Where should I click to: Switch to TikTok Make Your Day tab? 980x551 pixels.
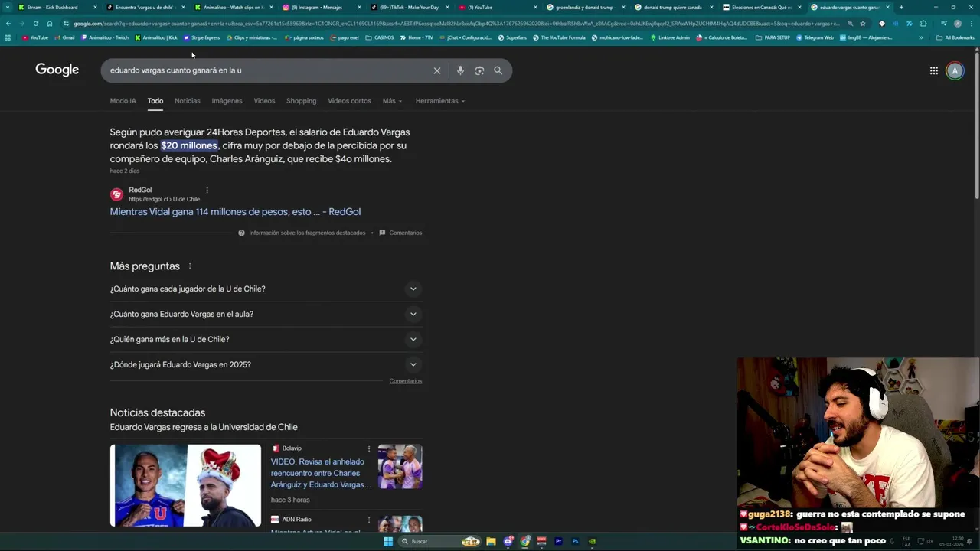[x=408, y=7]
